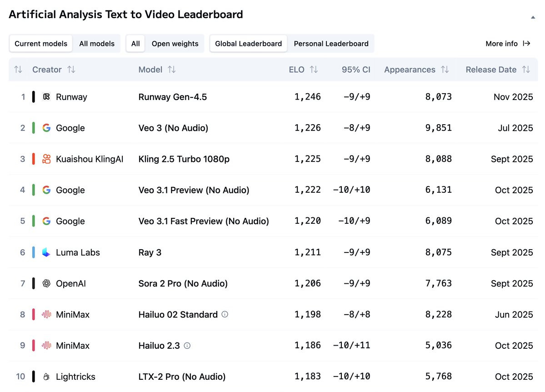This screenshot has width=545, height=392.
Task: Sort by the rank column arrows
Action: click(18, 70)
